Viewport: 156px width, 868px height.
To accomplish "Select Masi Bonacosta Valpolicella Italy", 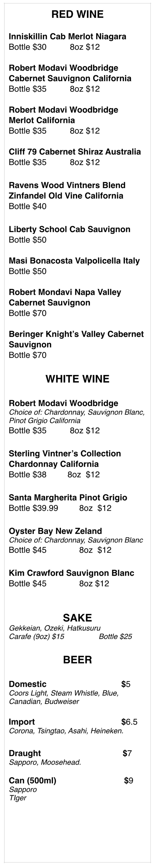I will 74,261.
